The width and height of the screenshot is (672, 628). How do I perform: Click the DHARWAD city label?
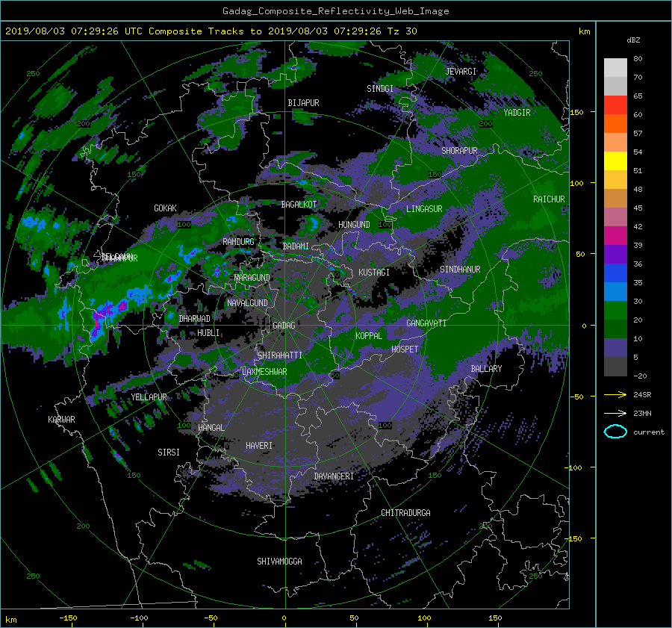[x=195, y=319]
